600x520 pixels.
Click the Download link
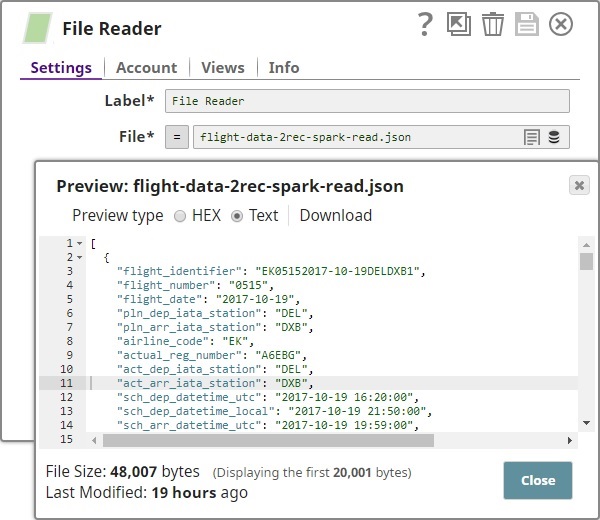[x=335, y=216]
